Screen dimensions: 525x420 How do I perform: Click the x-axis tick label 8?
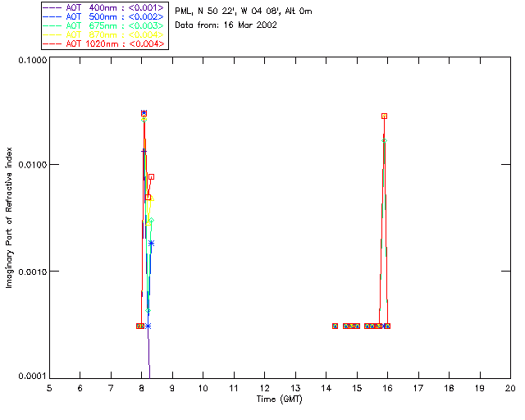coord(142,388)
